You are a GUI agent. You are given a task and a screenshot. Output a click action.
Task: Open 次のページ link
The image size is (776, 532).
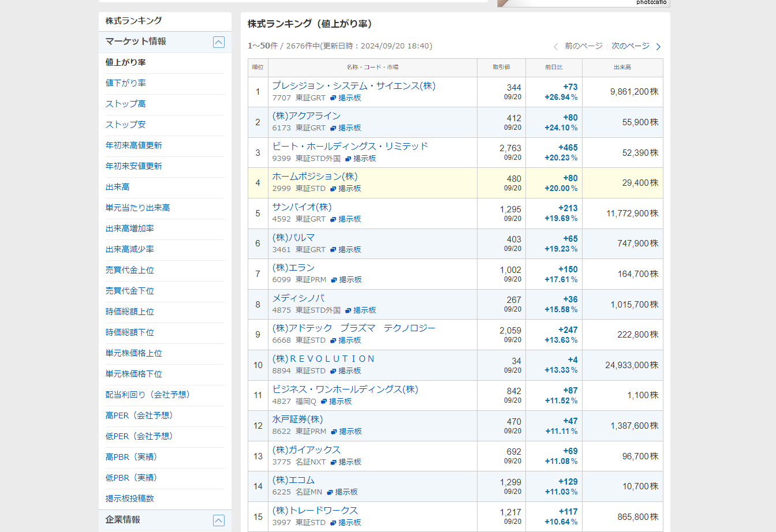[x=630, y=46]
